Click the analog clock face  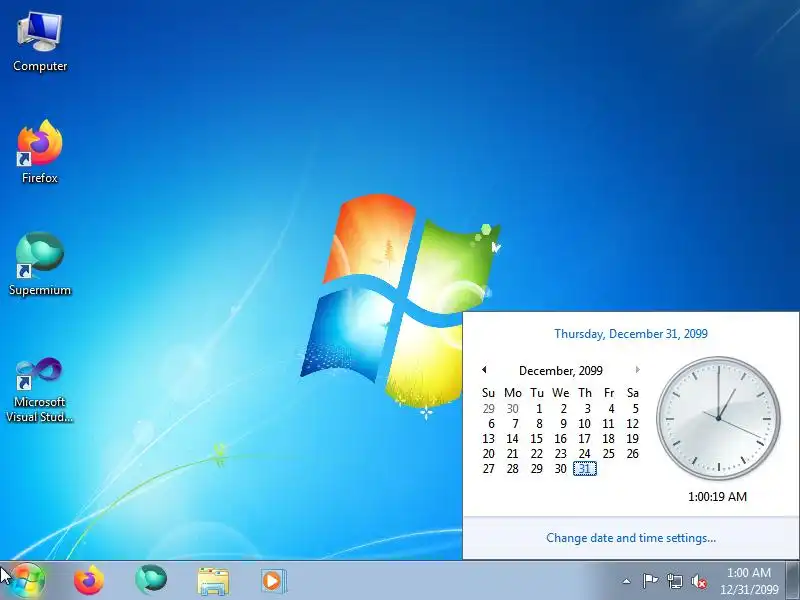[x=718, y=418]
